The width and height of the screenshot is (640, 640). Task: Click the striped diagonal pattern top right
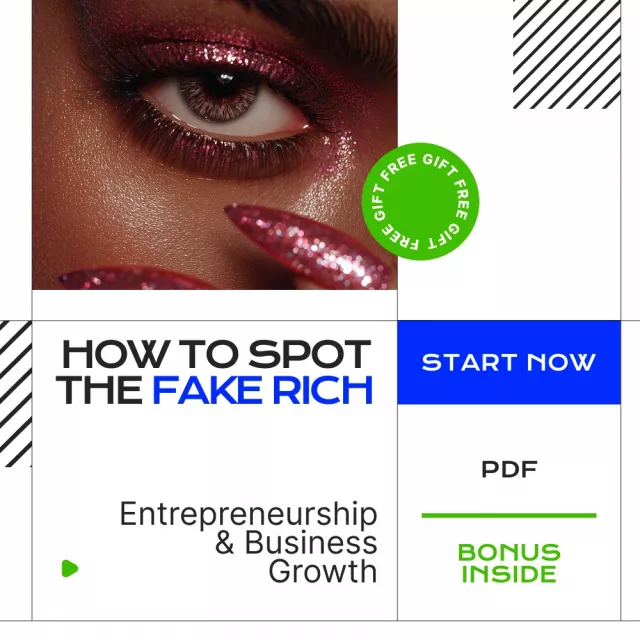(x=567, y=54)
